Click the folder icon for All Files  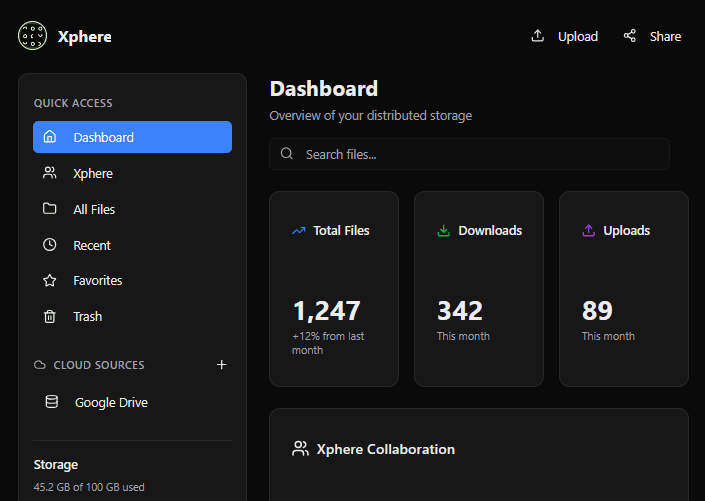[49, 208]
